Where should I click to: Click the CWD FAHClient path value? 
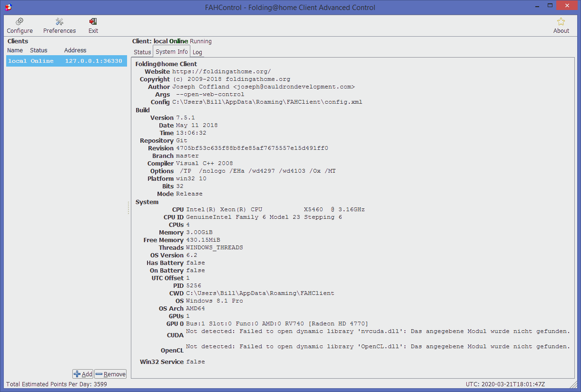coord(260,293)
